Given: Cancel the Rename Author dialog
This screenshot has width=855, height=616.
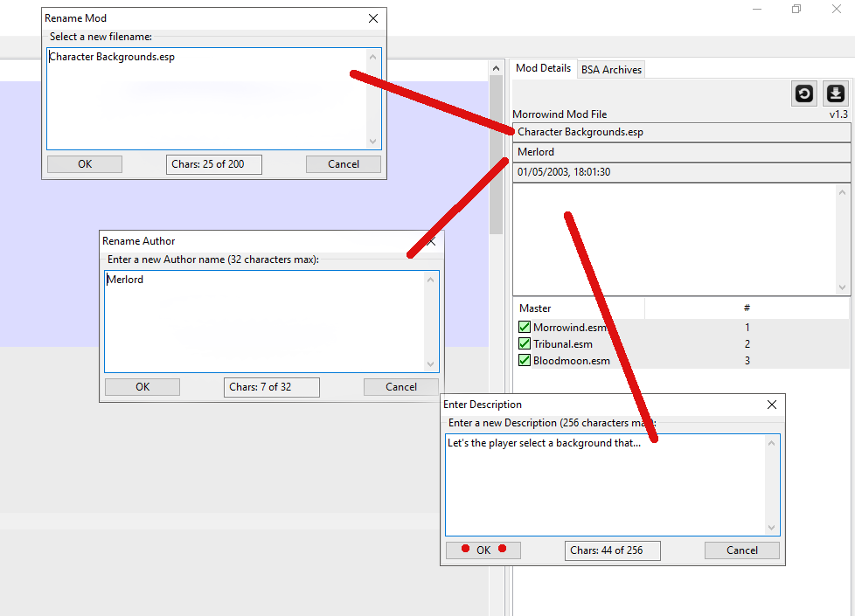Looking at the screenshot, I should click(401, 387).
